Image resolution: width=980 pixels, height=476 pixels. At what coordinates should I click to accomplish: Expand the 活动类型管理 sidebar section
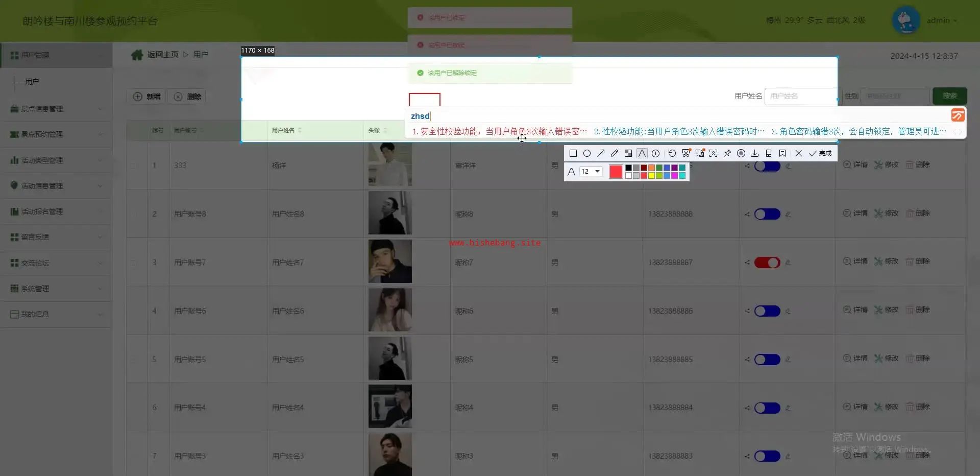point(56,160)
